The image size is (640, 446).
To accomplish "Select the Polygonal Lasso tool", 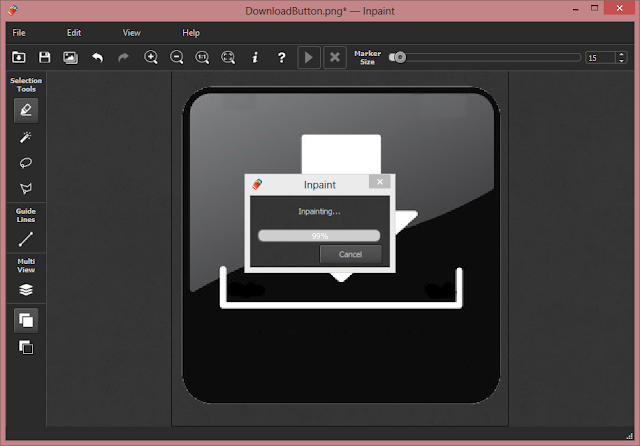I will coord(26,188).
